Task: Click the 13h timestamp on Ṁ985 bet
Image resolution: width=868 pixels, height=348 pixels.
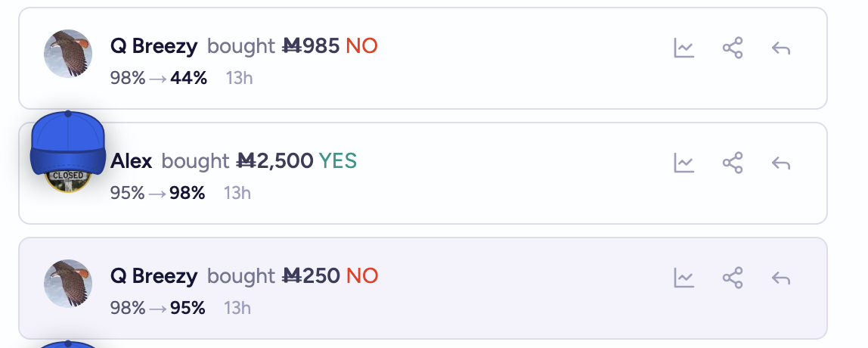Action: pos(239,78)
